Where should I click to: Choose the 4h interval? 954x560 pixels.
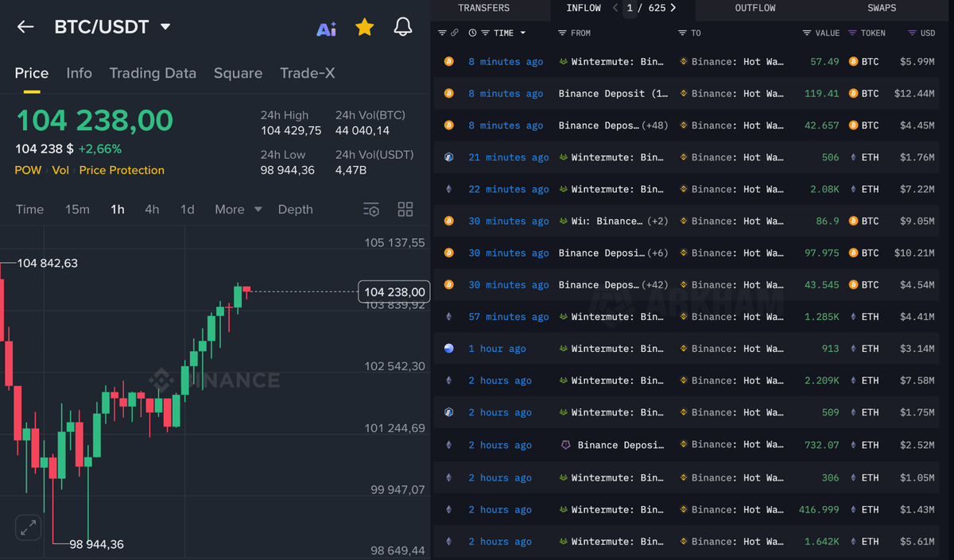pos(152,210)
